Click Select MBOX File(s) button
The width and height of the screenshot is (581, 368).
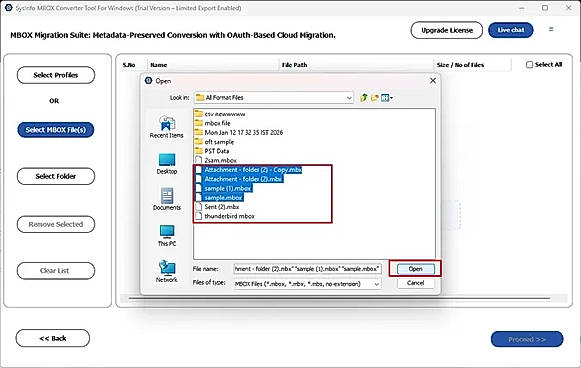[56, 130]
